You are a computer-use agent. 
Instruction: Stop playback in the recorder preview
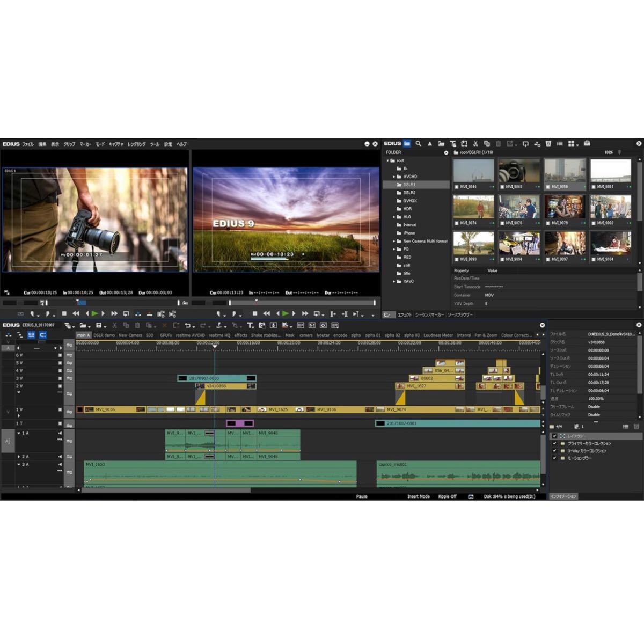click(255, 313)
